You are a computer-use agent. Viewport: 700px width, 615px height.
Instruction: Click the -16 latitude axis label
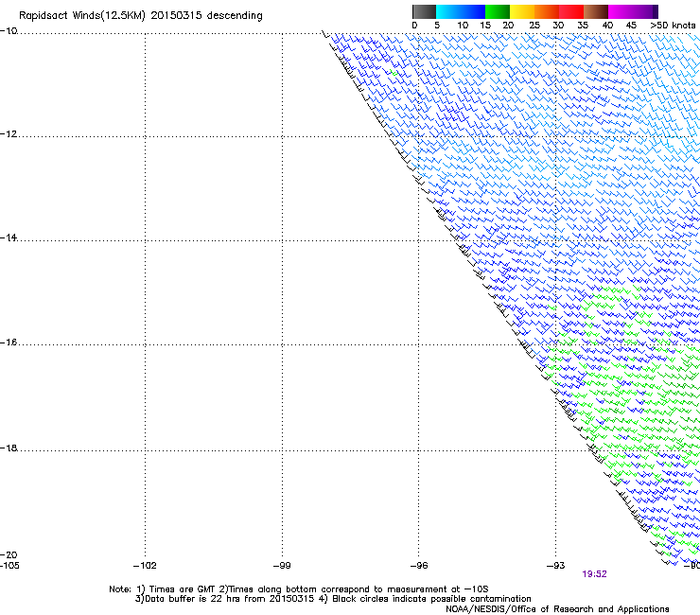pos(9,343)
